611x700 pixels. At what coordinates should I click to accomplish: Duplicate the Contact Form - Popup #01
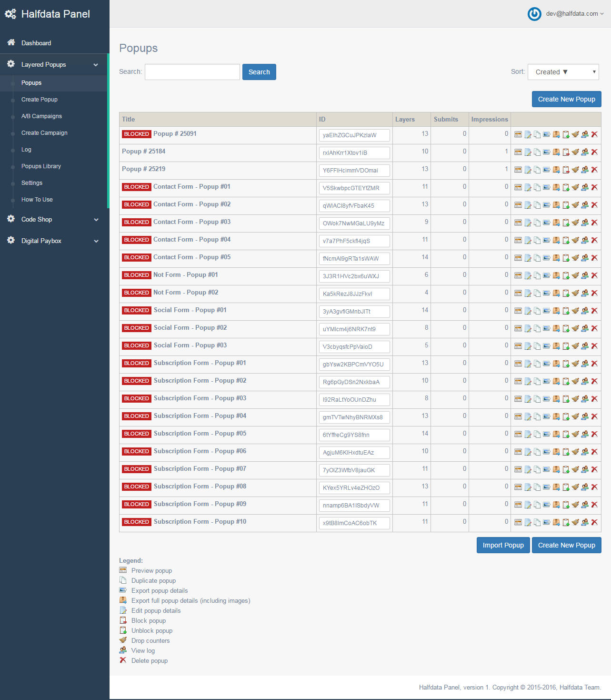[537, 187]
